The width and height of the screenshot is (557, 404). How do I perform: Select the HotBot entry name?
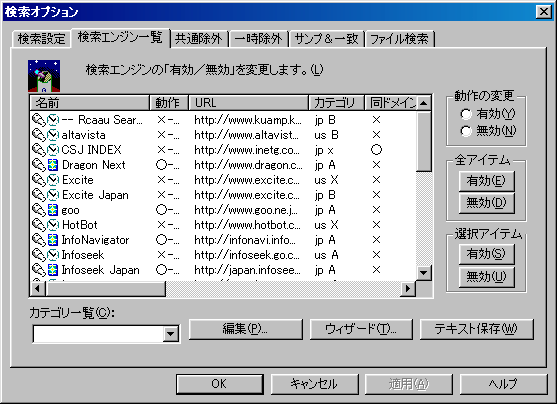pyautogui.click(x=80, y=225)
